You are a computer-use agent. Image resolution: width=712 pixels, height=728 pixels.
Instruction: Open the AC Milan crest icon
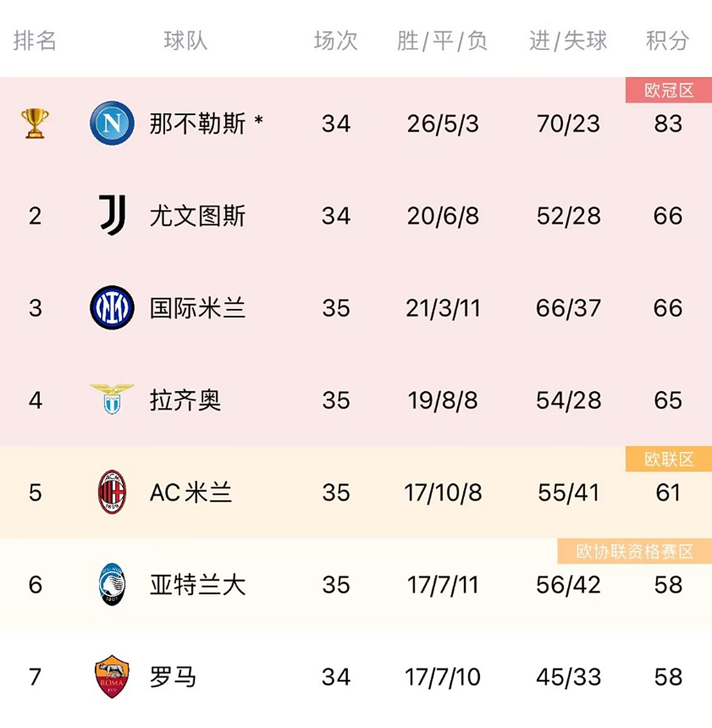coord(112,492)
